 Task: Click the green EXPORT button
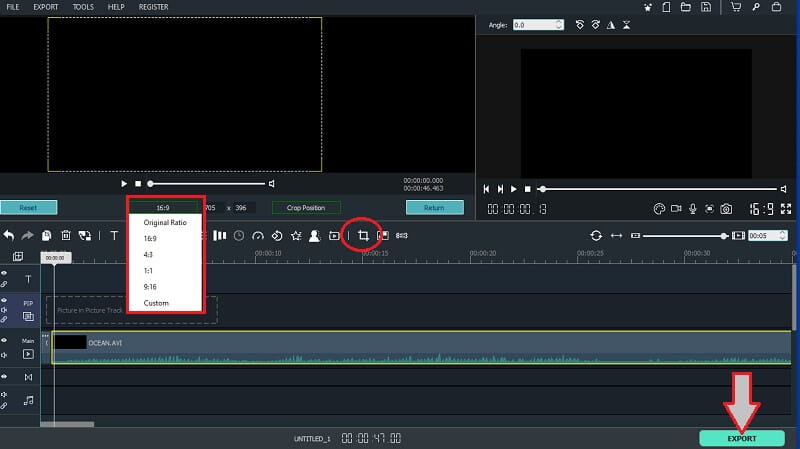point(742,438)
